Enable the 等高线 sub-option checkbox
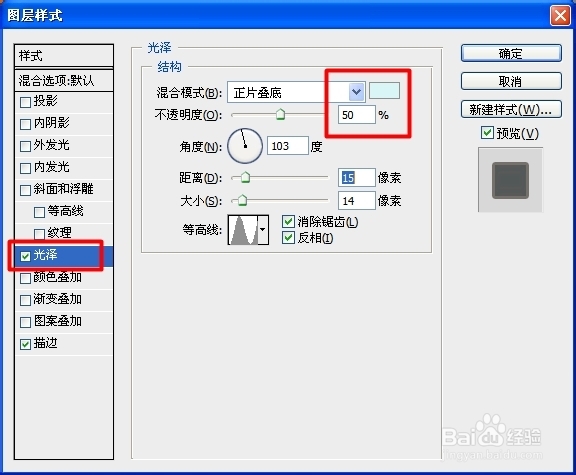Image resolution: width=576 pixels, height=475 pixels. (x=39, y=212)
